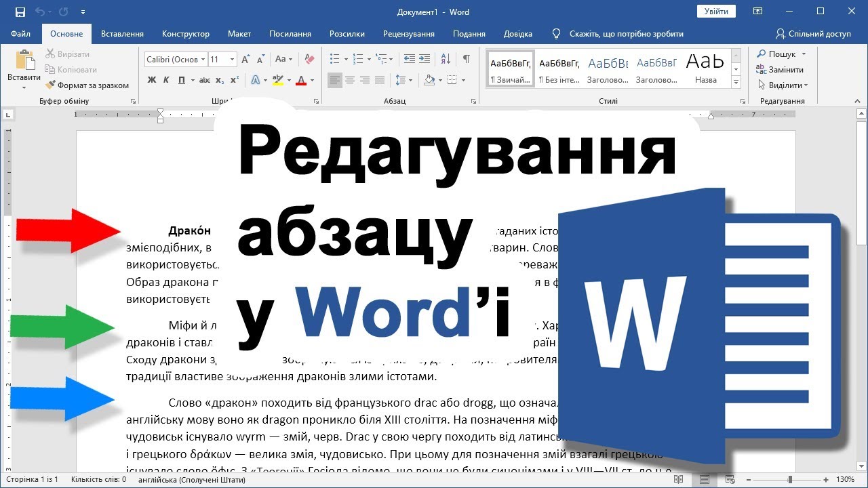Click the Увійти sign-in button

716,12
